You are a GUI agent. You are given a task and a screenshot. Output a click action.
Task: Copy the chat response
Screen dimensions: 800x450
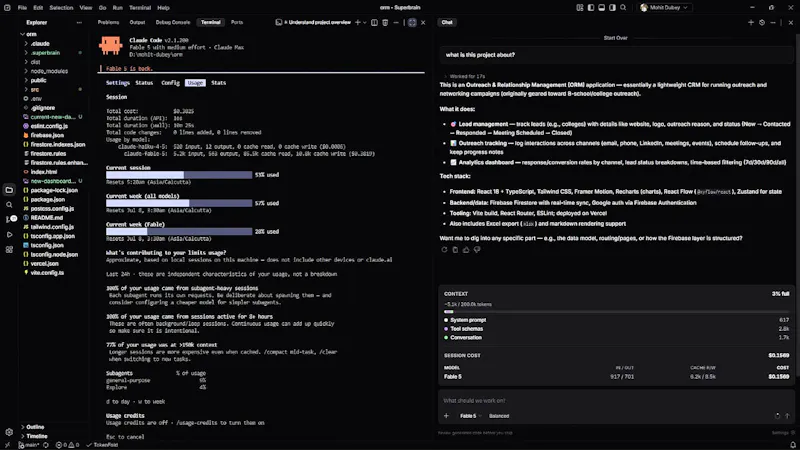pos(455,250)
